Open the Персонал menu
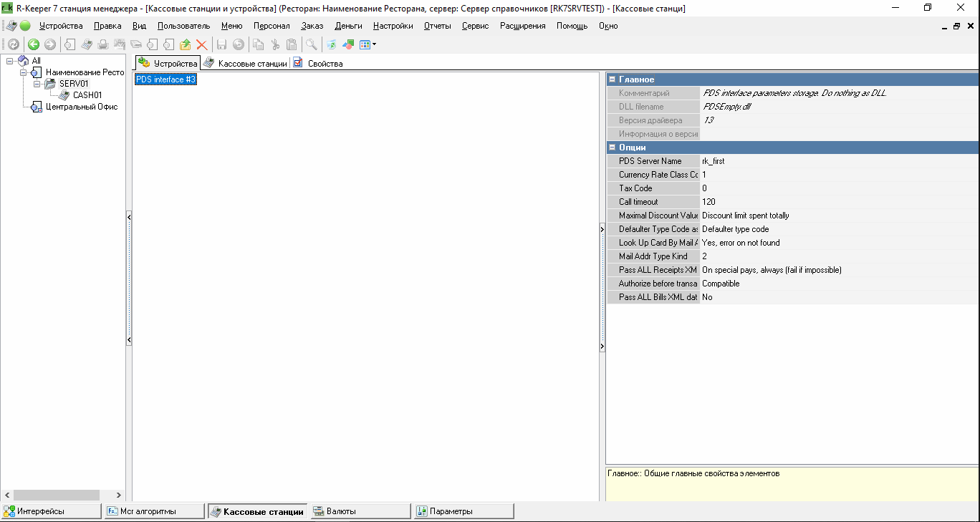The width and height of the screenshot is (980, 522). tap(272, 26)
